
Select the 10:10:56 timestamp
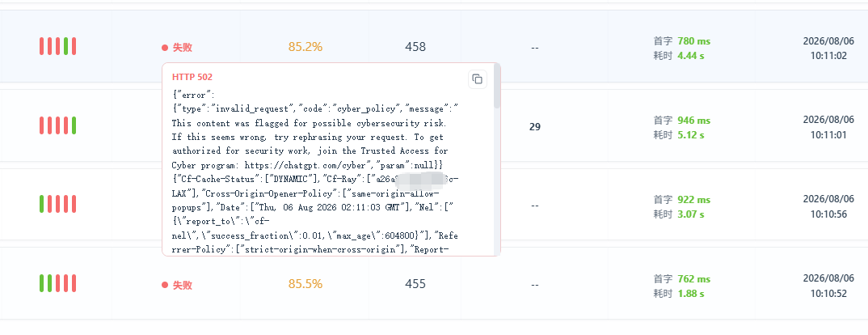pos(828,214)
